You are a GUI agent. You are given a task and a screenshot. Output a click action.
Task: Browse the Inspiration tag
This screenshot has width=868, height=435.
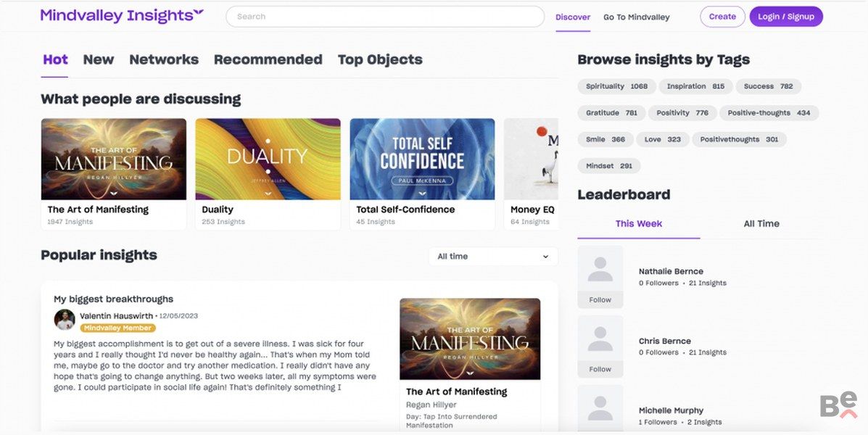[x=695, y=86]
